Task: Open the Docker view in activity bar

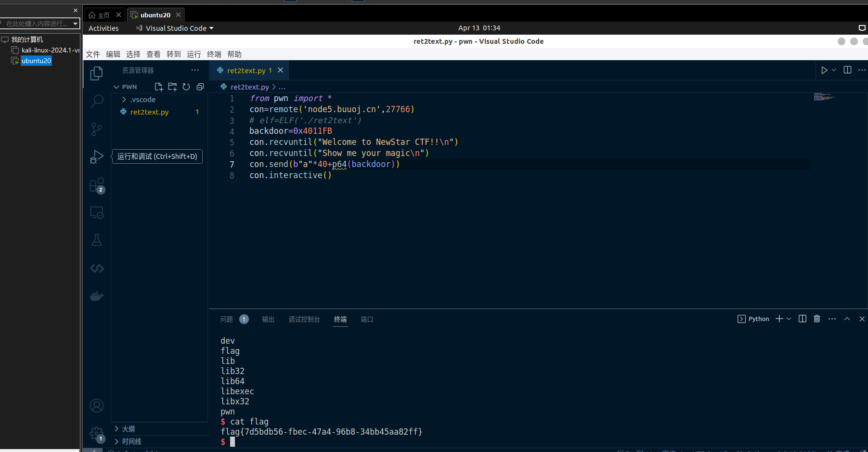Action: (x=97, y=296)
